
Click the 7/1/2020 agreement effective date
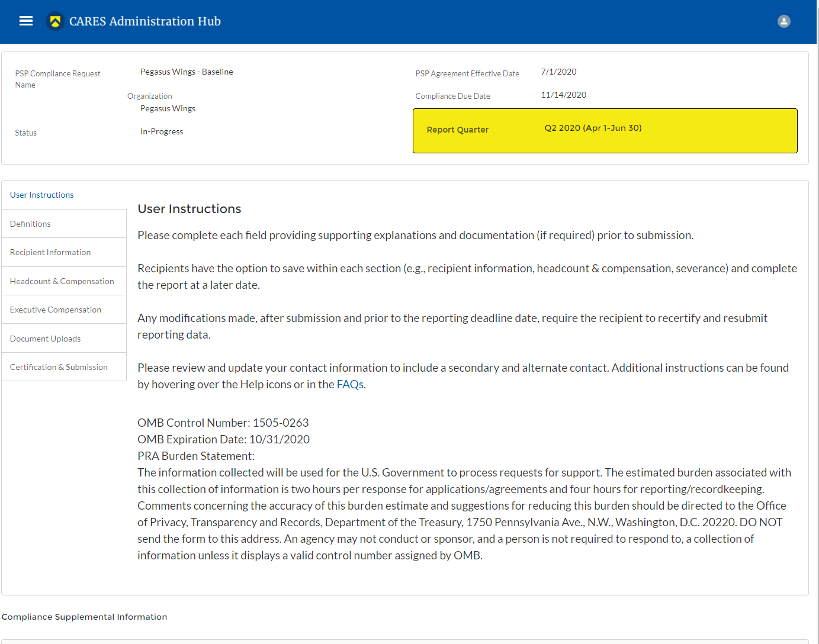pyautogui.click(x=558, y=72)
